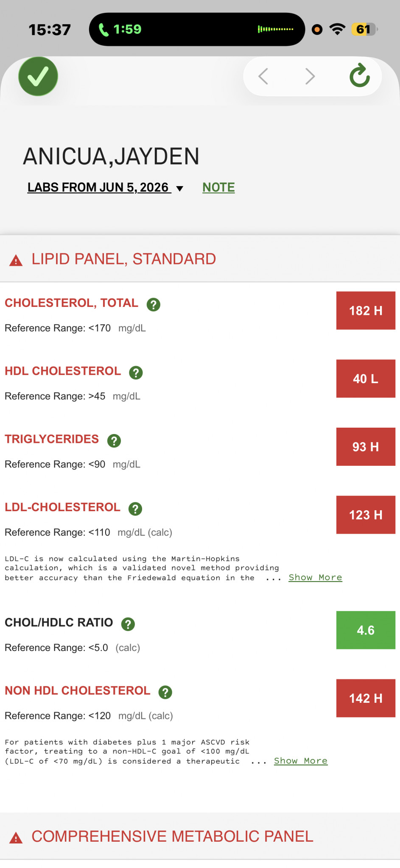Tap the green 4.6 ratio result box
The height and width of the screenshot is (868, 400).
pyautogui.click(x=366, y=630)
